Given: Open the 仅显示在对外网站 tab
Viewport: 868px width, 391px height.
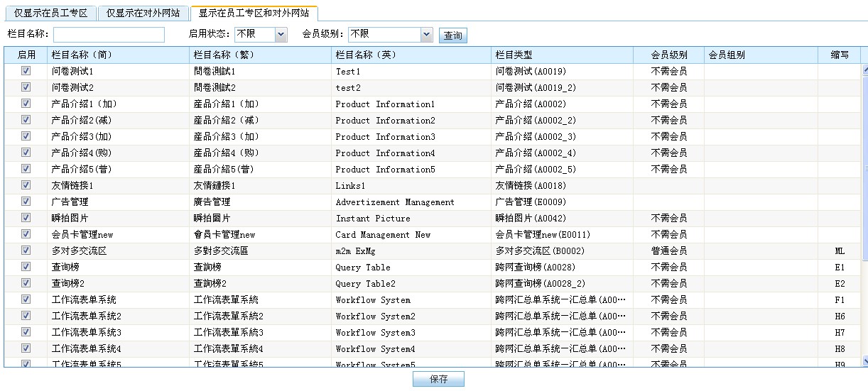Looking at the screenshot, I should click(x=143, y=13).
